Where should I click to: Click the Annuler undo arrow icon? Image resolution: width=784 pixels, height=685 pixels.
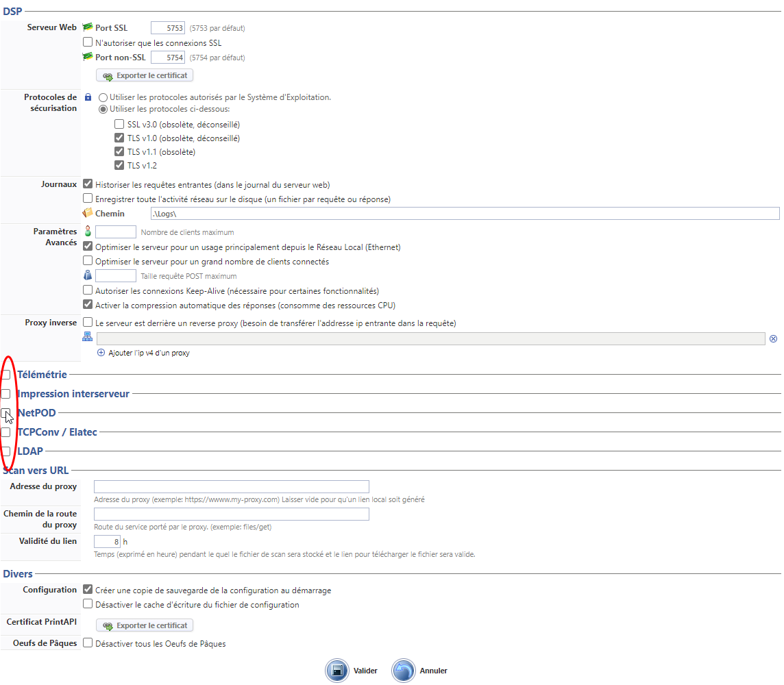pos(404,671)
